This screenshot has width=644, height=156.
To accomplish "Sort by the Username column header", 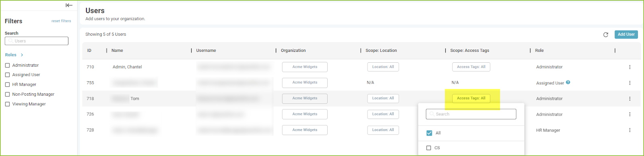I will (206, 51).
